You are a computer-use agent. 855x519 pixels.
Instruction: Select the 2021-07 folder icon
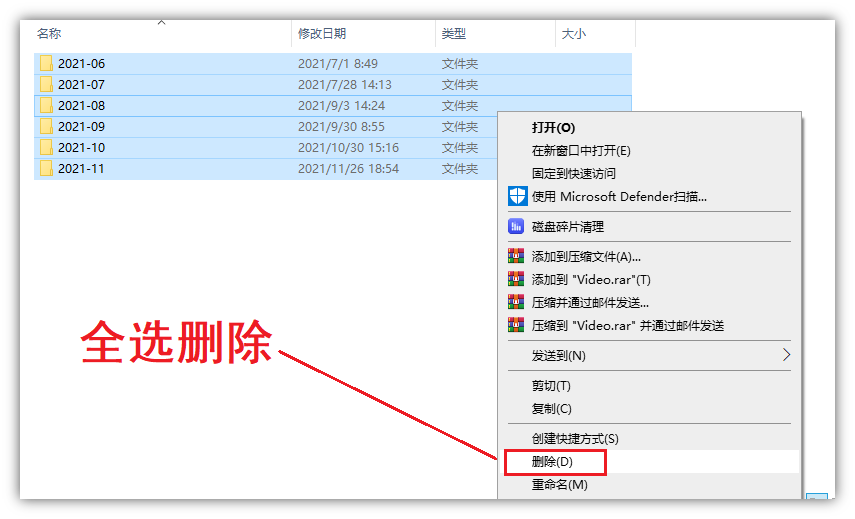coord(46,85)
